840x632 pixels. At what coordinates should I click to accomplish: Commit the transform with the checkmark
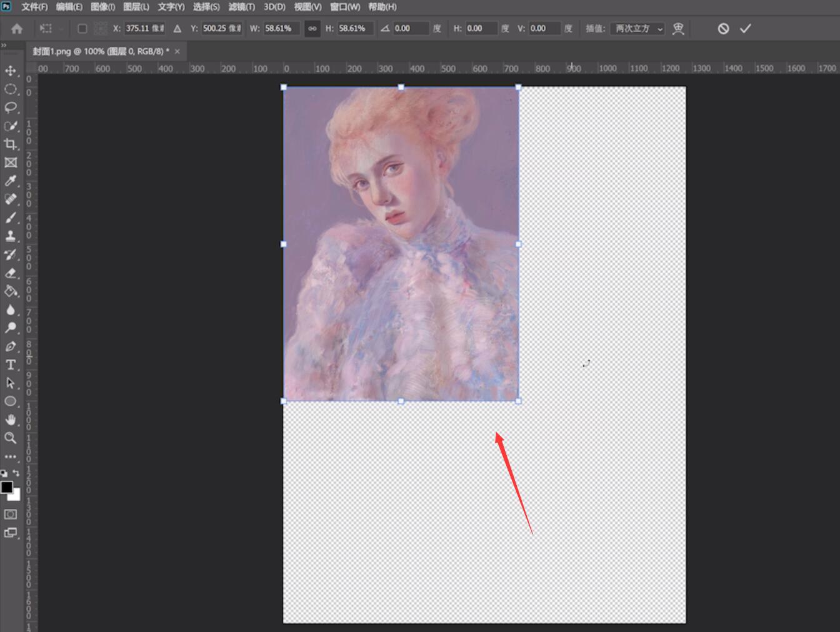[746, 29]
